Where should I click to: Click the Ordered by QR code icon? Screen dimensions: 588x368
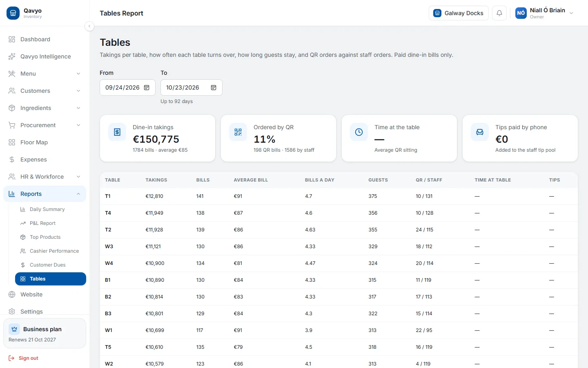pyautogui.click(x=238, y=132)
